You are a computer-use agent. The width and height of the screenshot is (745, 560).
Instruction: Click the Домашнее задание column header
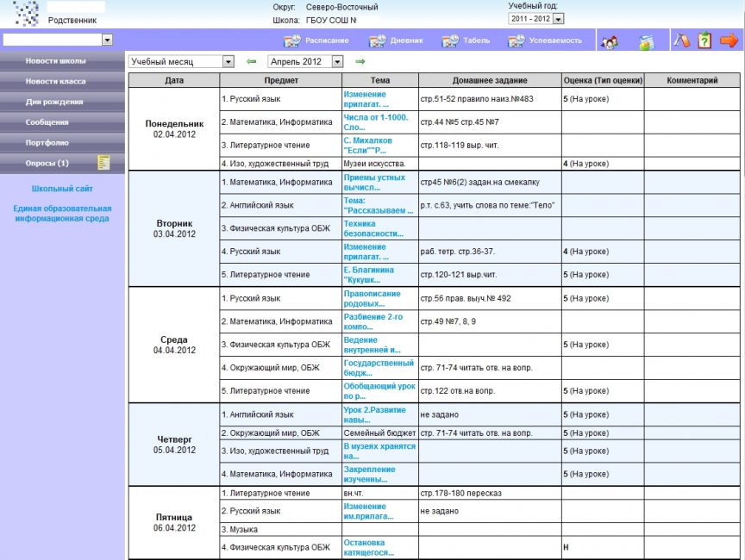click(x=490, y=80)
